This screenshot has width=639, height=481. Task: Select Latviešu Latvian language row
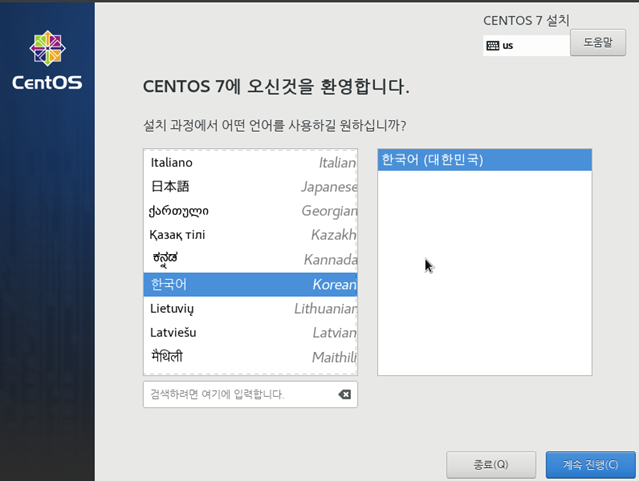pos(250,333)
